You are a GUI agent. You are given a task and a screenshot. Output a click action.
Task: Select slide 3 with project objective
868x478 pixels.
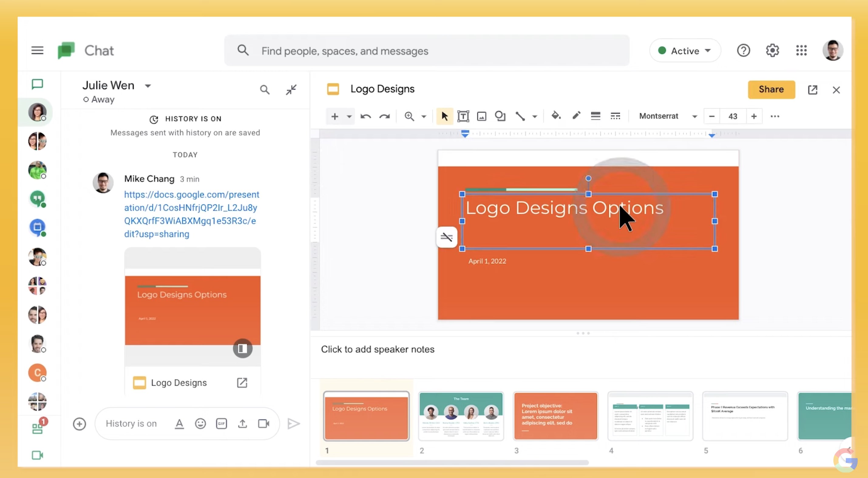click(x=555, y=416)
